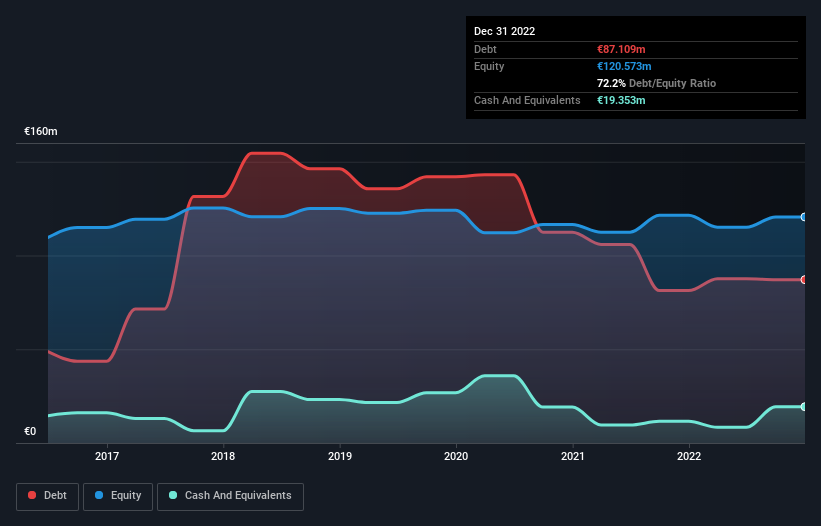Select the blue Equity endpoint marker on the chart
The width and height of the screenshot is (821, 526).
pos(804,217)
